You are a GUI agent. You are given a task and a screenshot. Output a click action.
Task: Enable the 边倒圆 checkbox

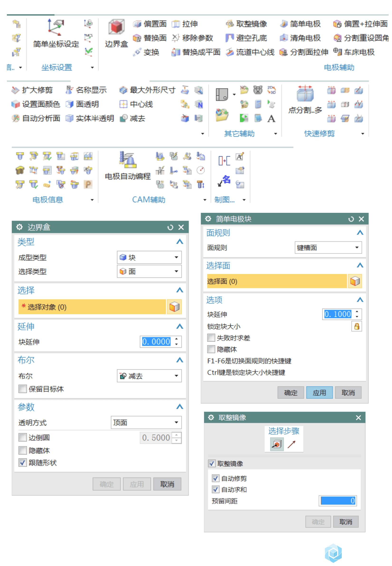point(23,437)
